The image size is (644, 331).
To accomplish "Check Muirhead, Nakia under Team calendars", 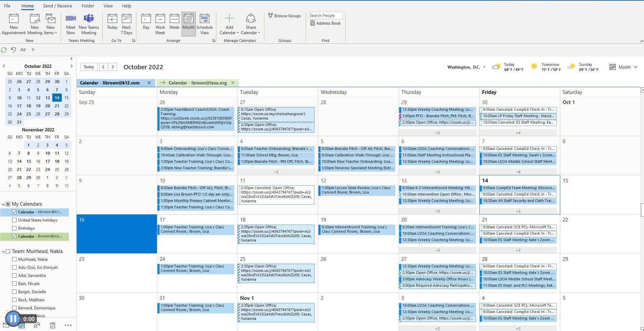I will tap(15, 259).
